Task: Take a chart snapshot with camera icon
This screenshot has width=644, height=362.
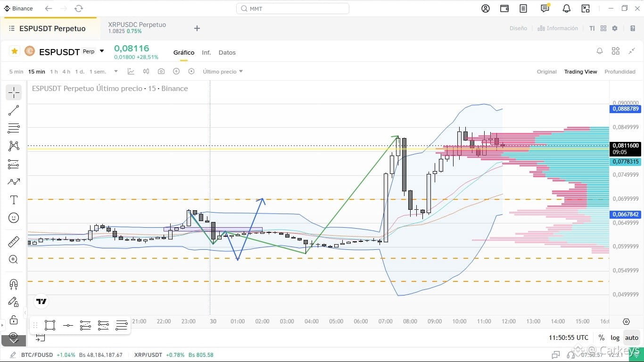Action: 161,72
